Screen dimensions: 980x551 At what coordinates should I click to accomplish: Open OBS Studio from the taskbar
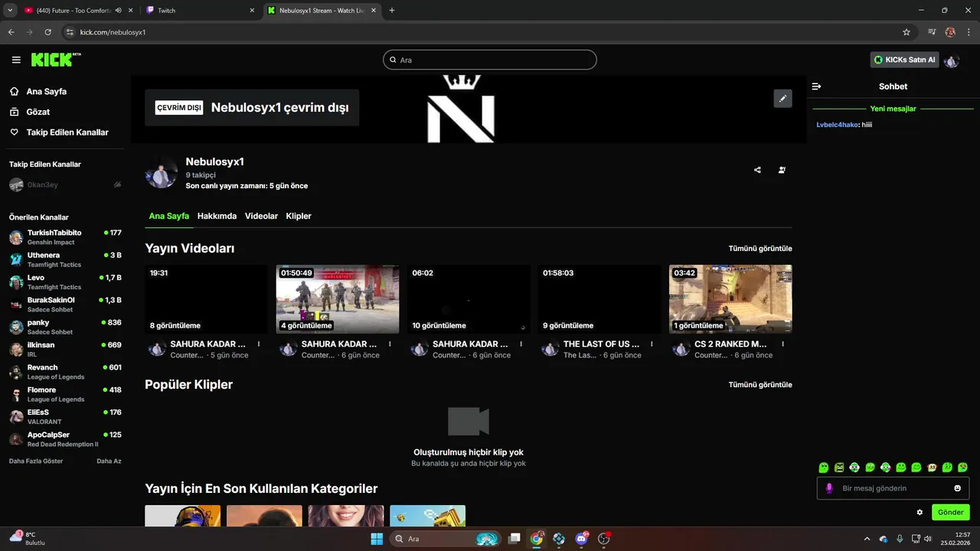[603, 539]
